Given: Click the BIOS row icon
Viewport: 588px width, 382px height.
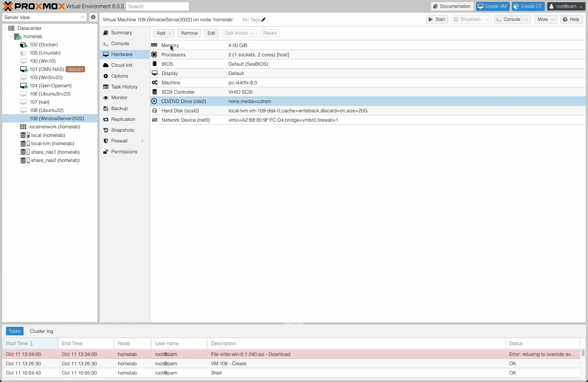Looking at the screenshot, I should pos(154,64).
